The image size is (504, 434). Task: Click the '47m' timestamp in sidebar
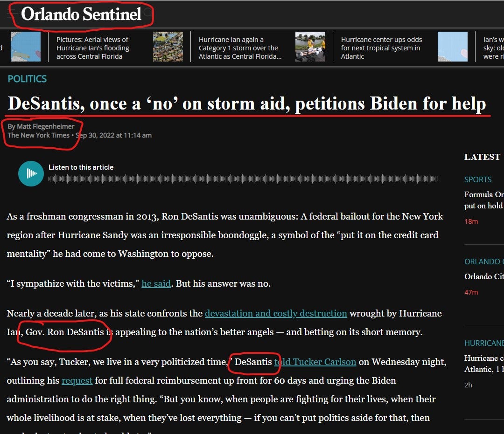pos(471,292)
